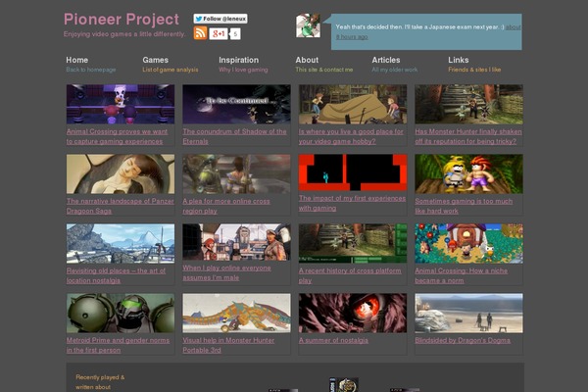Image resolution: width=588 pixels, height=392 pixels.
Task: Read 'Animal Crossing proves we want' article link
Action: point(117,136)
